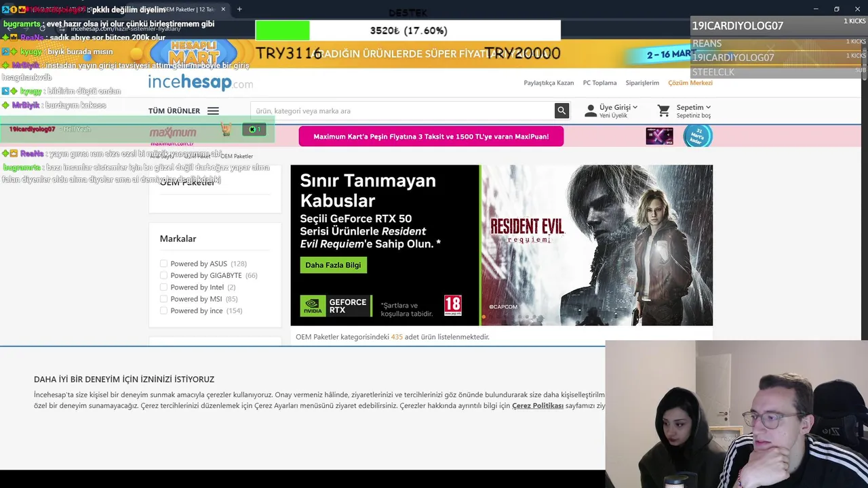The width and height of the screenshot is (868, 488).
Task: Close the OEM Paketler browser tab
Action: pos(222,9)
